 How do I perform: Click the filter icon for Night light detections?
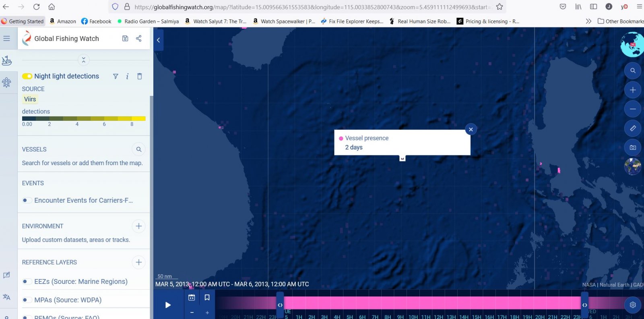(x=116, y=76)
